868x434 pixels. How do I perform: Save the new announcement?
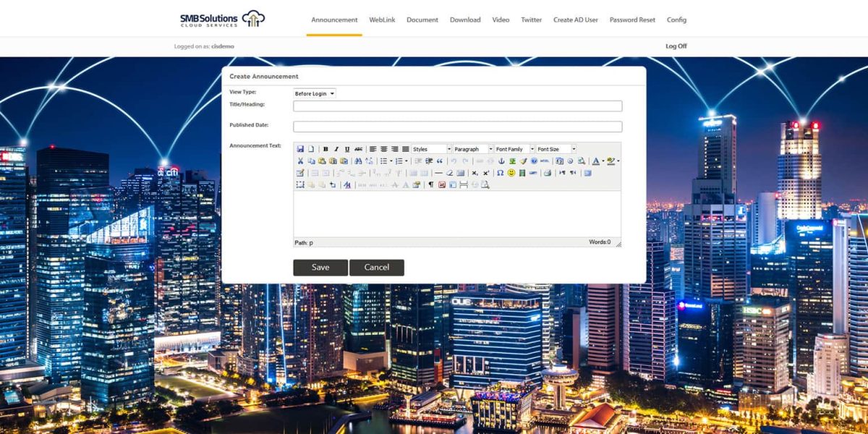[320, 267]
